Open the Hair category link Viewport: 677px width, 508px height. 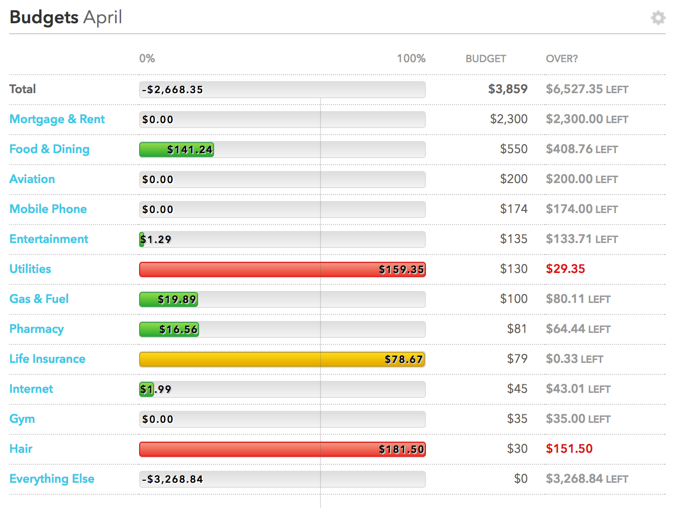[x=21, y=449]
